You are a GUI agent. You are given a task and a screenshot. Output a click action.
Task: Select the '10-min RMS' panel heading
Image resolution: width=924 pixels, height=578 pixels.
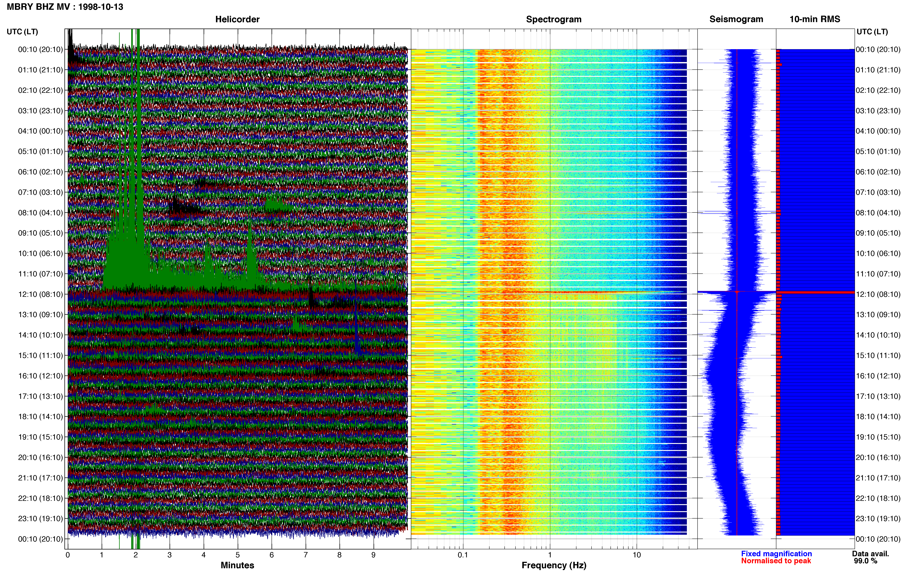(x=815, y=19)
